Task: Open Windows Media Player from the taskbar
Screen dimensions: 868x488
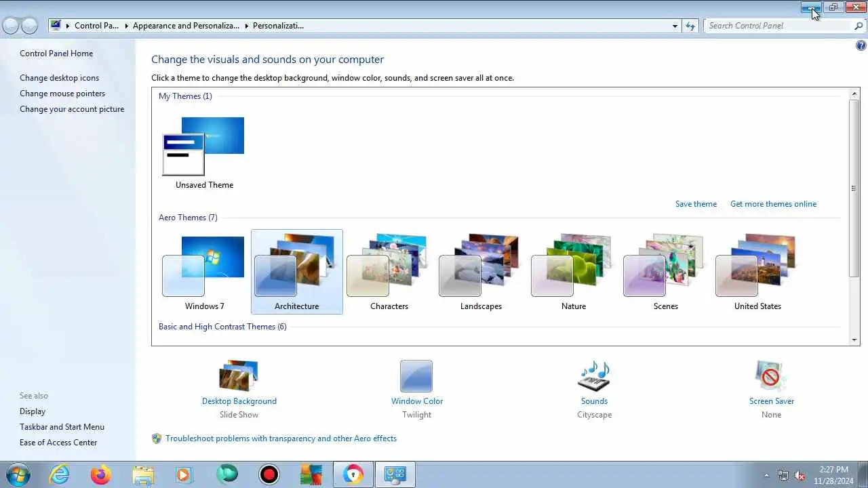Action: click(184, 474)
